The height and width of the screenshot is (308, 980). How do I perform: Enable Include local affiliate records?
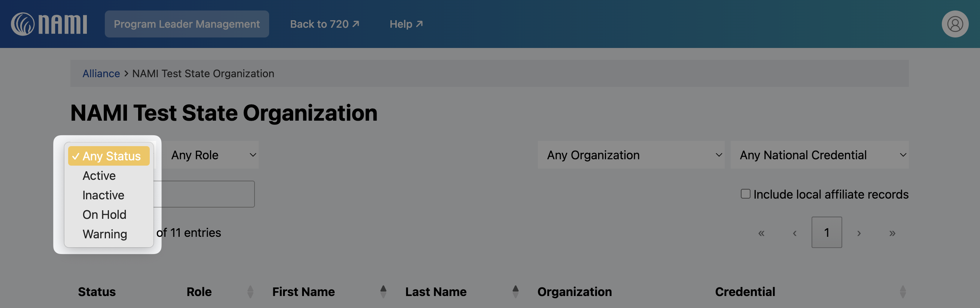click(x=745, y=194)
